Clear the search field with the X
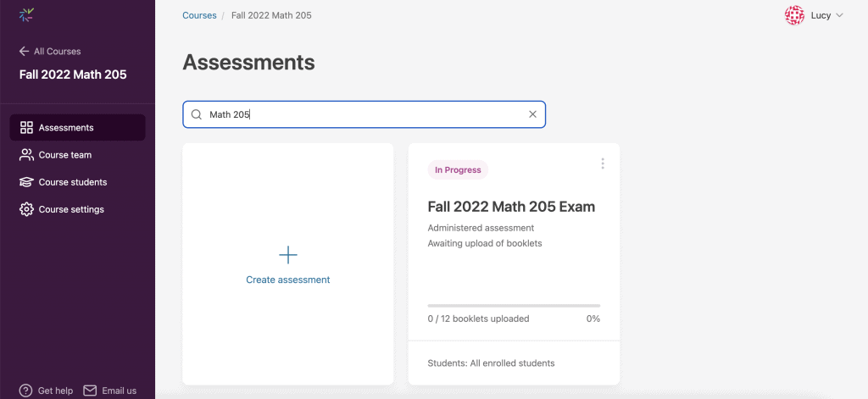This screenshot has width=868, height=399. click(x=532, y=114)
